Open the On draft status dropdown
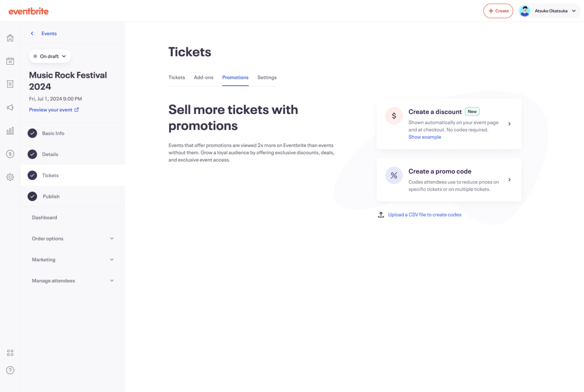The image size is (584, 392). tap(50, 56)
